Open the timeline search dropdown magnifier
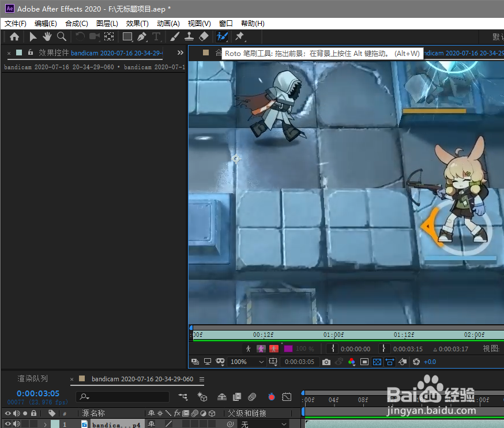The width and height of the screenshot is (504, 428). (x=85, y=397)
